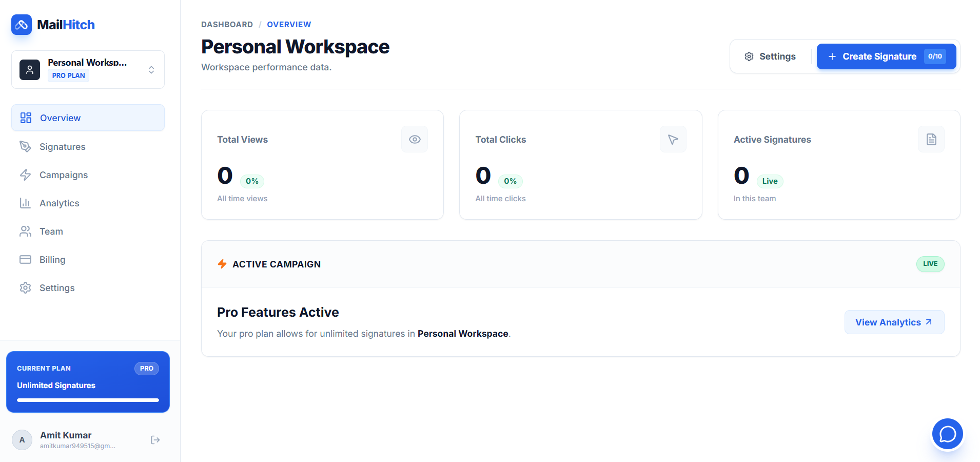Open the chat support bubble

[947, 434]
